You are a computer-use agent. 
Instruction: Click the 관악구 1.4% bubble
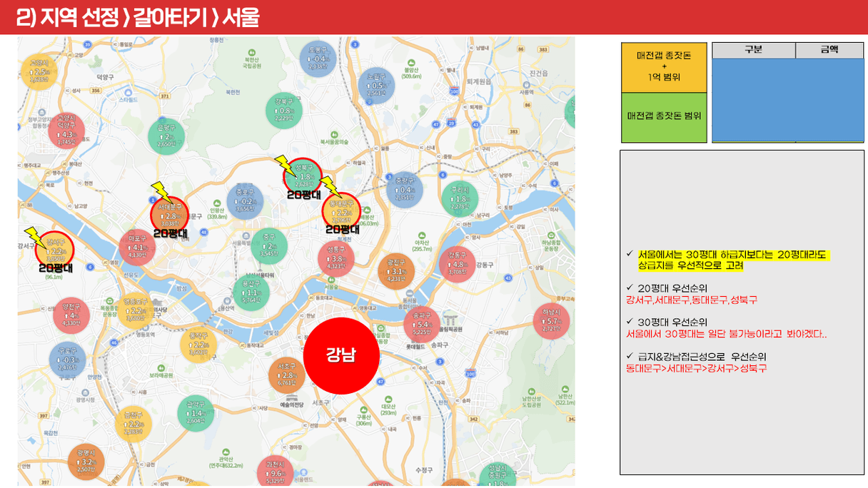(196, 412)
